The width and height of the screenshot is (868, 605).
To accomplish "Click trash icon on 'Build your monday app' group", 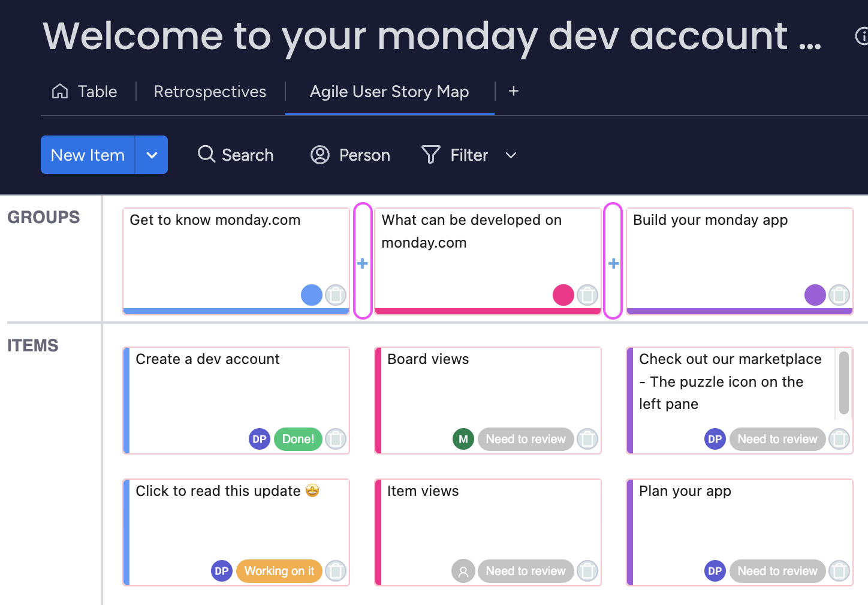I will point(839,295).
